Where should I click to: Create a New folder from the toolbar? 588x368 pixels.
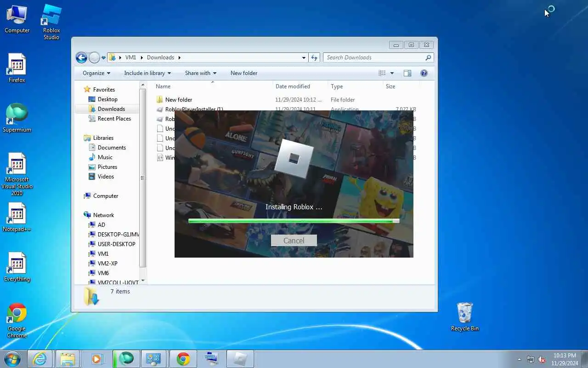click(244, 73)
